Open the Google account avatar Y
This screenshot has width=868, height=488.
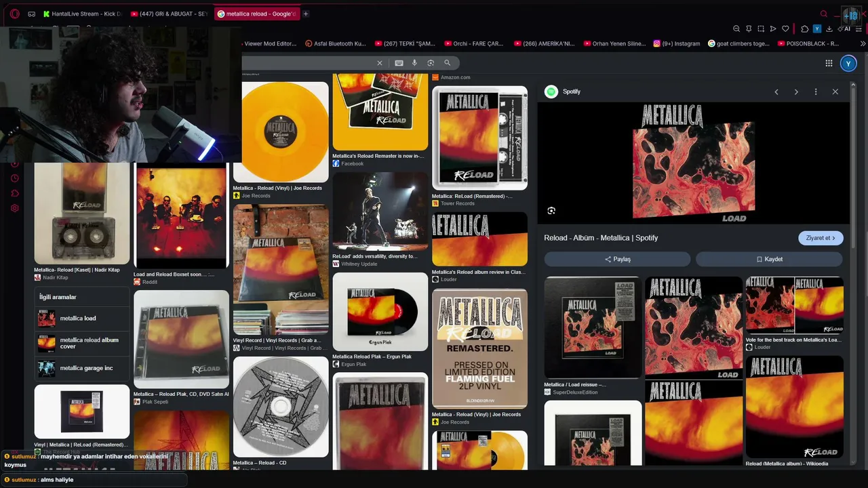[x=848, y=63]
